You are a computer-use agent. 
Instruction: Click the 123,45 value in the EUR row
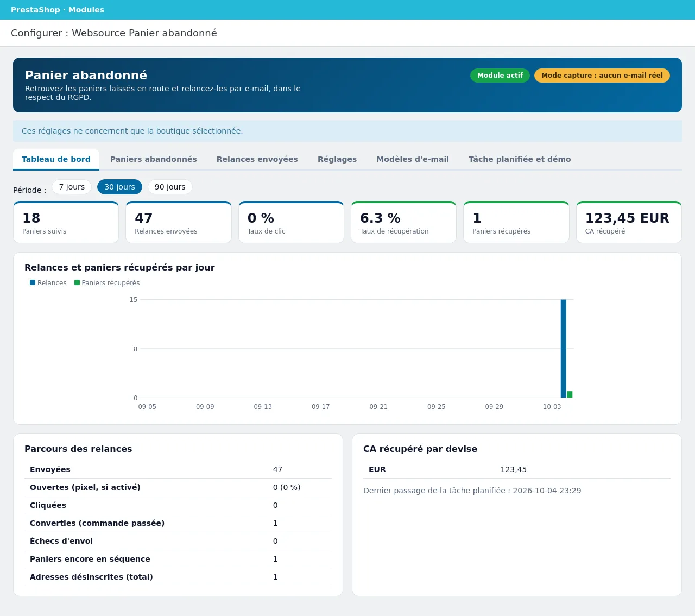click(514, 469)
